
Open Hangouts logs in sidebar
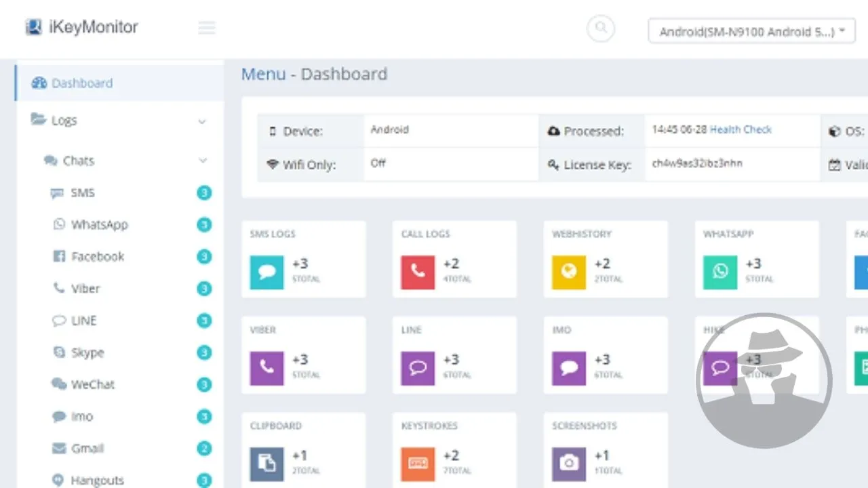[x=97, y=480]
